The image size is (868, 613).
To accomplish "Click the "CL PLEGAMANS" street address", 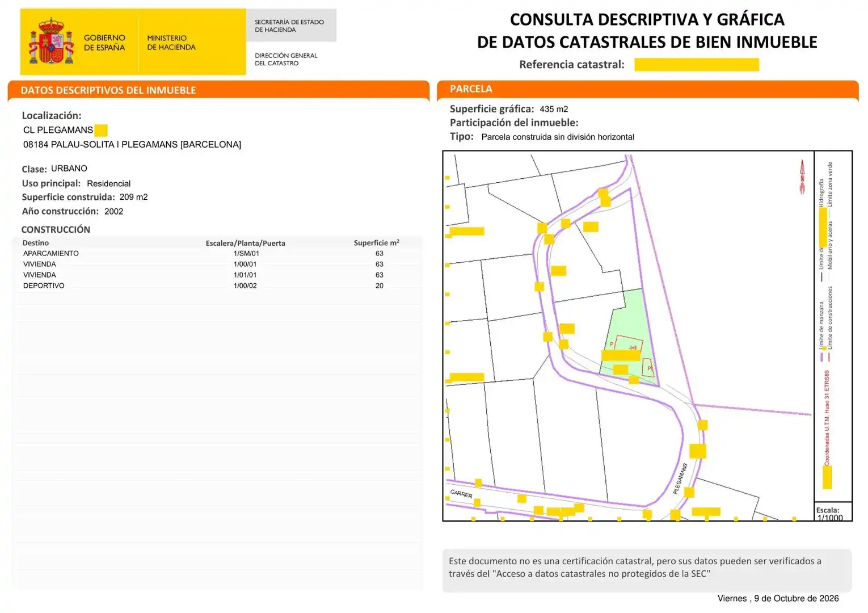I will 58,130.
